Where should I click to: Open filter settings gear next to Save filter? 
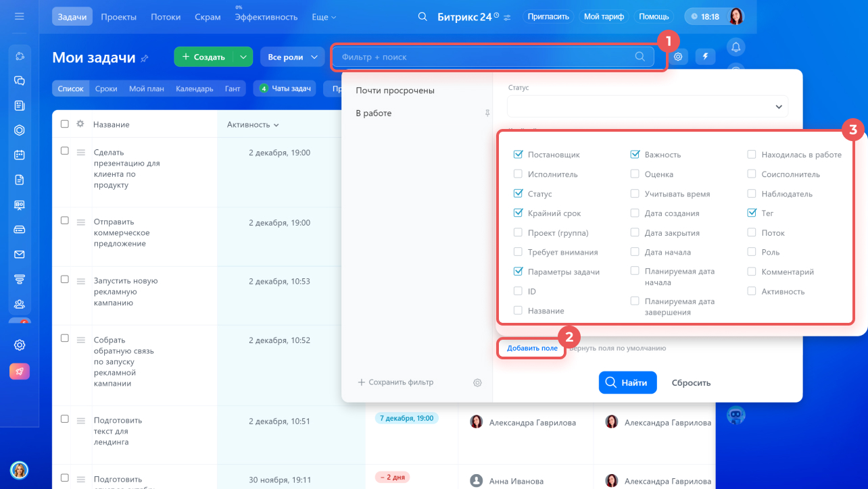(477, 383)
